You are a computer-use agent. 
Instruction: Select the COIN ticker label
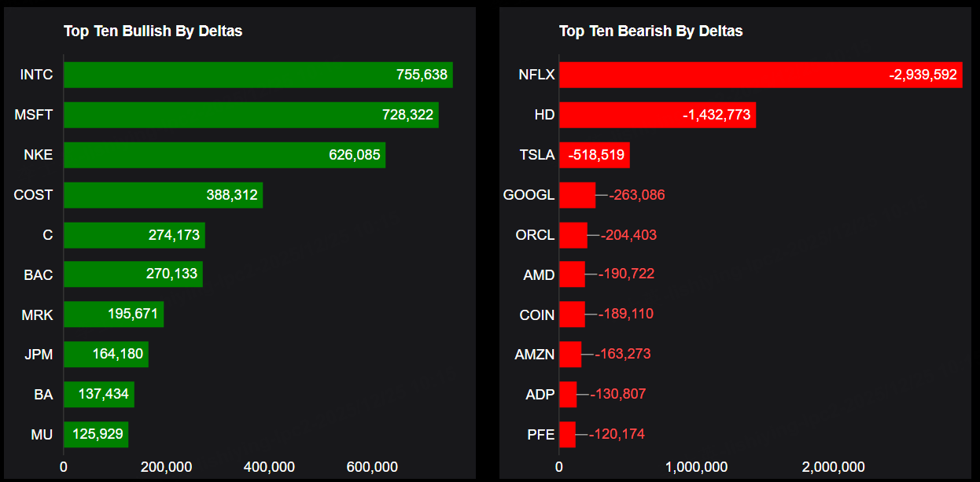pyautogui.click(x=536, y=315)
